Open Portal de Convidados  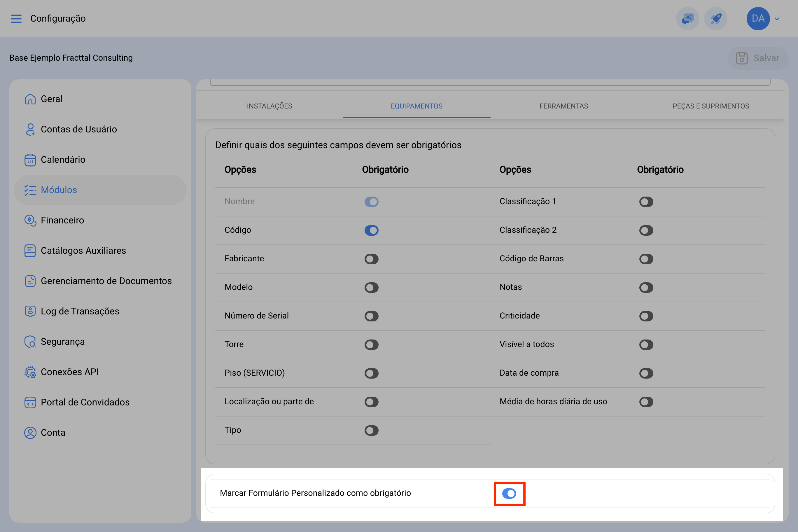pos(100,402)
